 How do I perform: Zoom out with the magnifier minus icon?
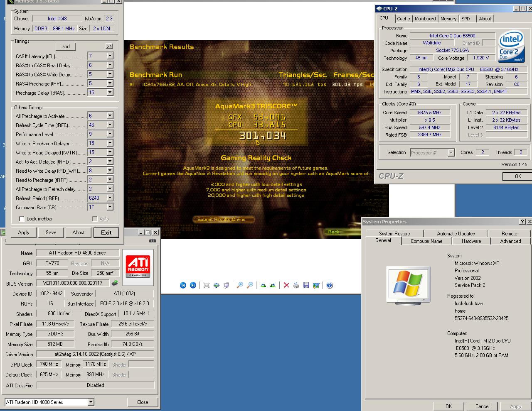[250, 285]
